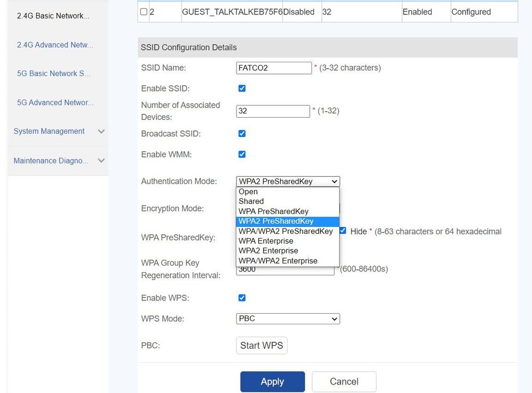The width and height of the screenshot is (532, 393).
Task: Uncheck the Broadcast SSID option
Action: click(x=242, y=133)
